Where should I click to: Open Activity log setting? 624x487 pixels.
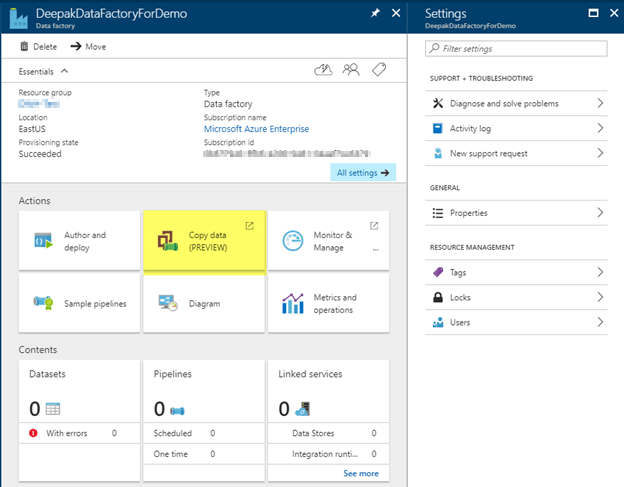516,128
